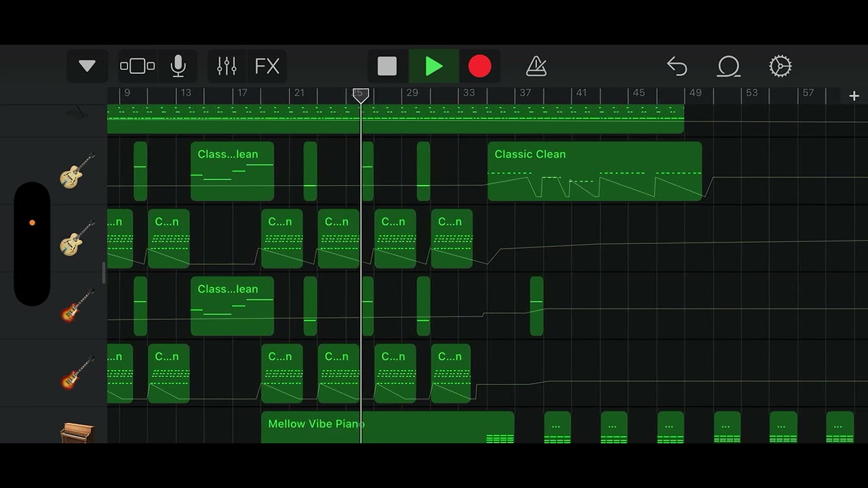The image size is (868, 488).
Task: Select the first red electric guitar track icon
Action: click(77, 306)
